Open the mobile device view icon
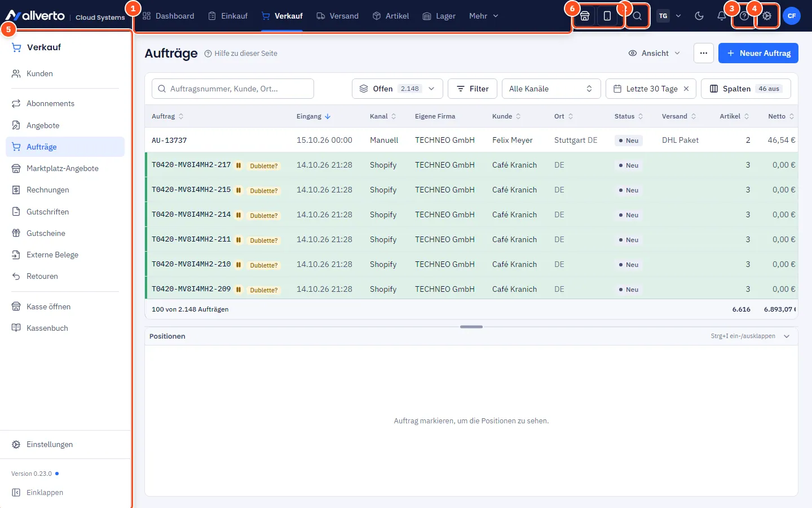This screenshot has height=508, width=812. click(x=607, y=16)
